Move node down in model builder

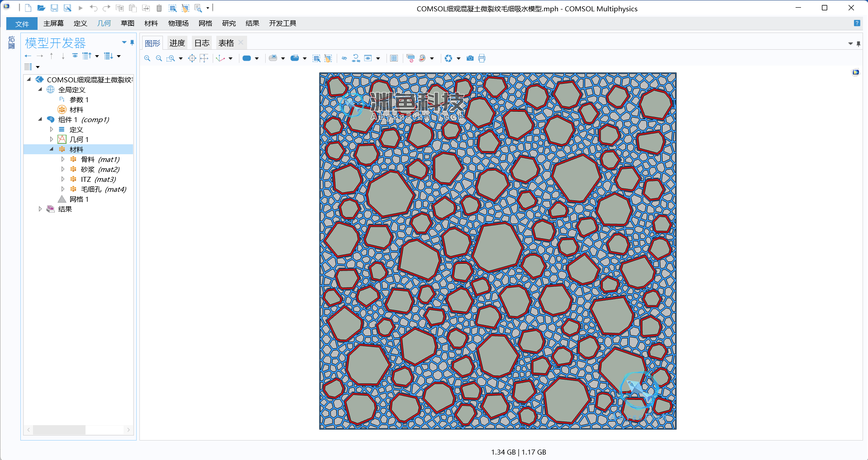pyautogui.click(x=63, y=56)
